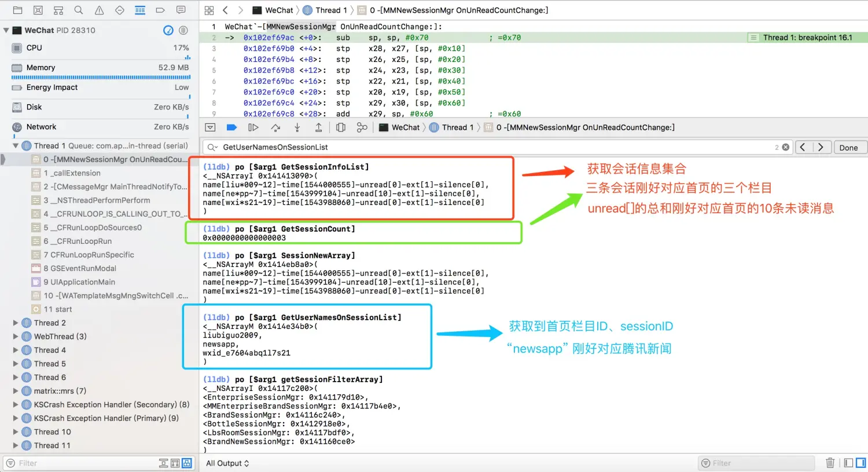Image resolution: width=868 pixels, height=472 pixels.
Task: Expand Thread 5
Action: [x=16, y=364]
